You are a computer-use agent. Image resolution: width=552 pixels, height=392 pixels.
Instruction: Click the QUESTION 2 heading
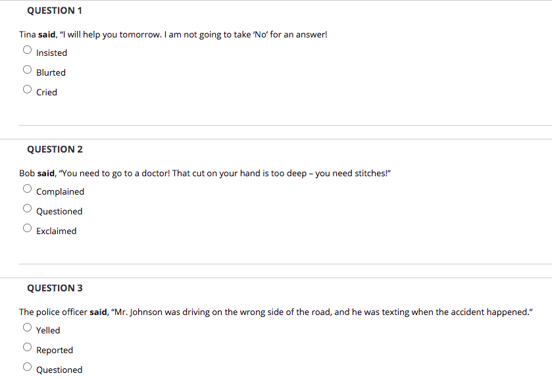pyautogui.click(x=55, y=149)
